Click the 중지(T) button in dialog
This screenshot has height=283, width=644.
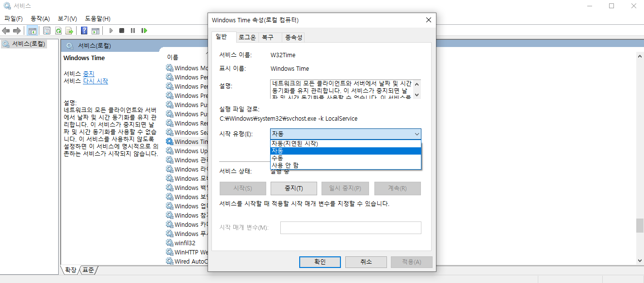click(x=293, y=189)
